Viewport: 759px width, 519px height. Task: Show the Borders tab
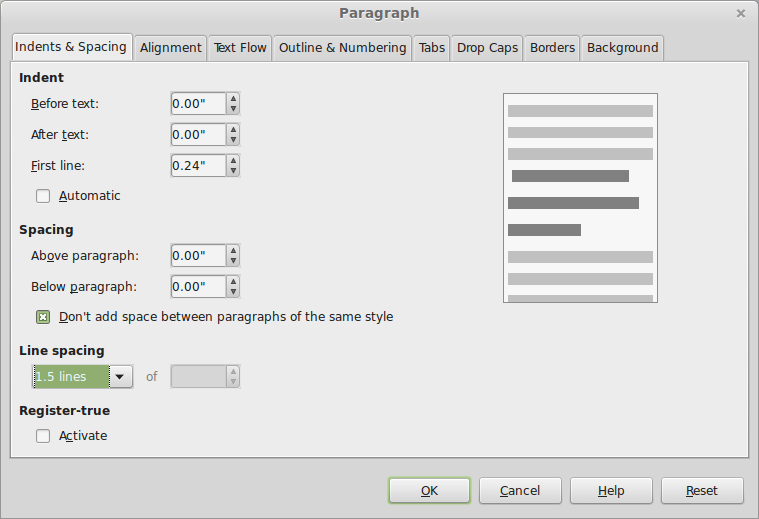(x=552, y=47)
